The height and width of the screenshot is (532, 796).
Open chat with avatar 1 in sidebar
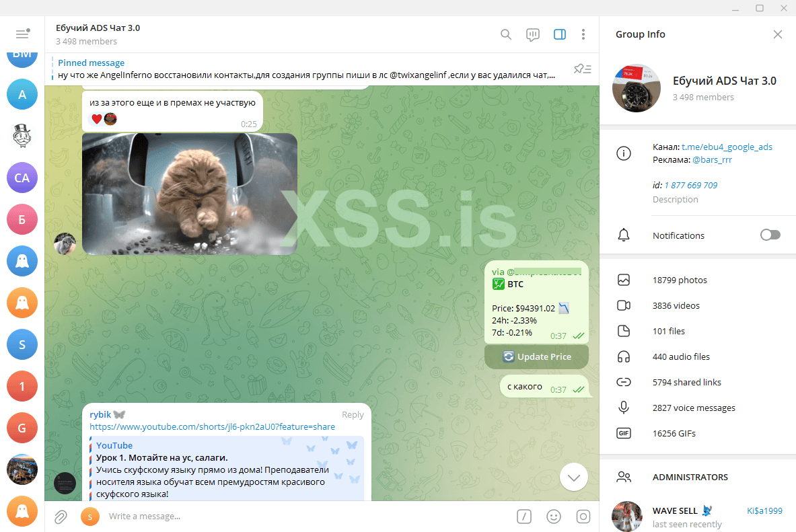(x=22, y=386)
